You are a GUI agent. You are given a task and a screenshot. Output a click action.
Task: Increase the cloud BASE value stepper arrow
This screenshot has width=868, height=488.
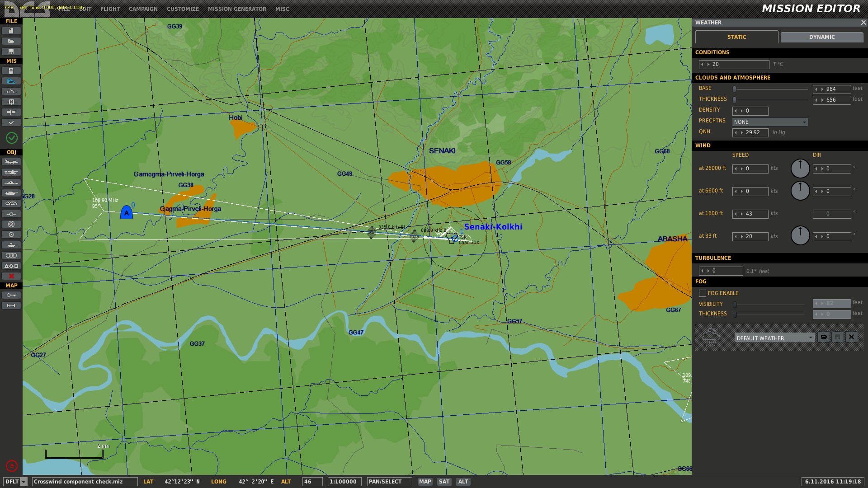[x=822, y=89]
